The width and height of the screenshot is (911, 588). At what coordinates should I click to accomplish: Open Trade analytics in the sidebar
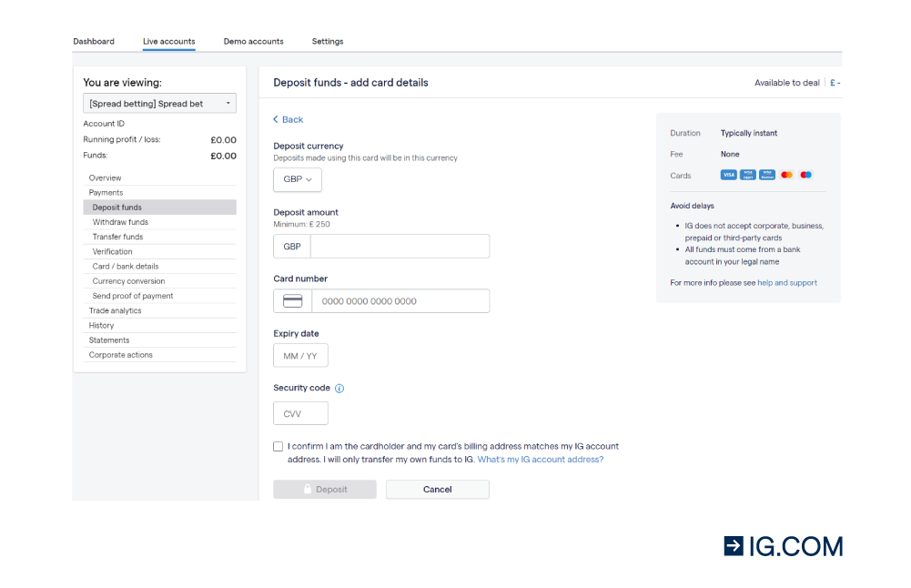116,310
